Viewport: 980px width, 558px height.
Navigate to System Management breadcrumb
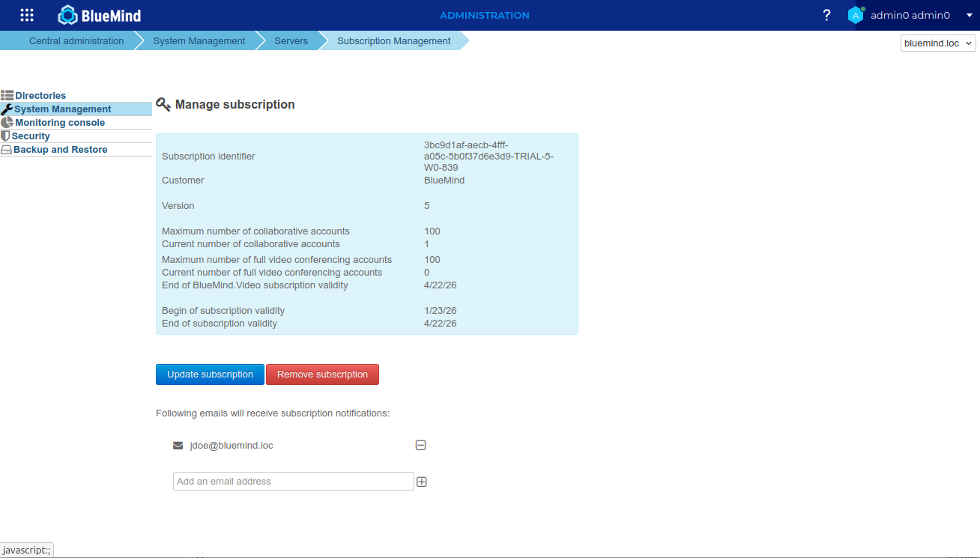(x=199, y=41)
